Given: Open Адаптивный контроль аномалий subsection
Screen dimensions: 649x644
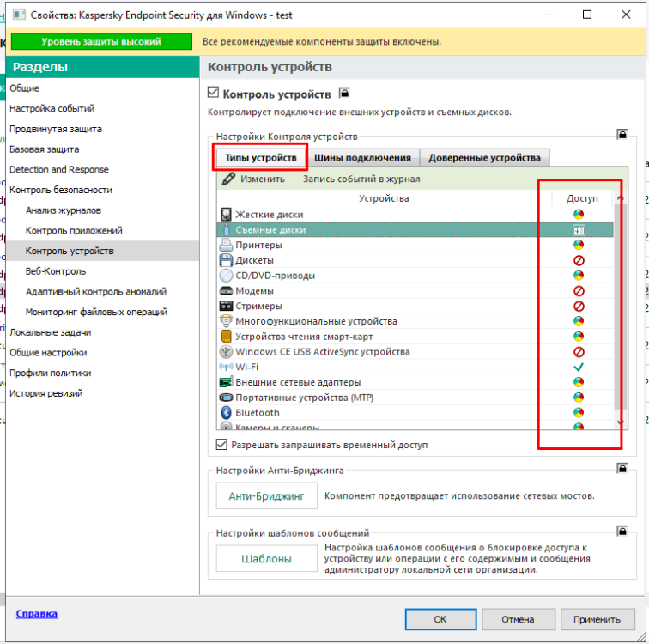Looking at the screenshot, I should pyautogui.click(x=96, y=292).
